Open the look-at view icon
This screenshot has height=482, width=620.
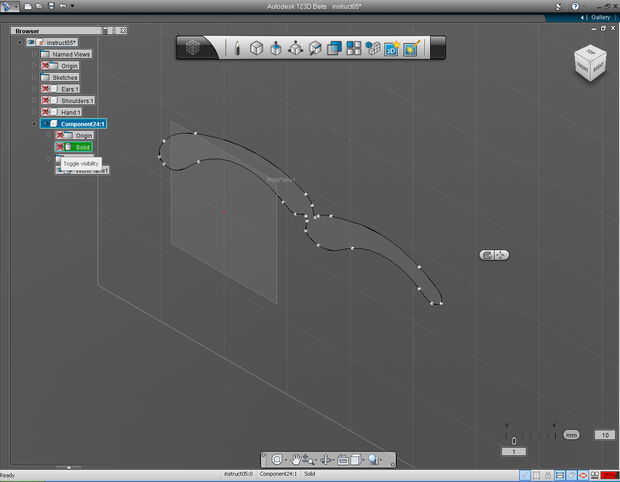coord(325,459)
